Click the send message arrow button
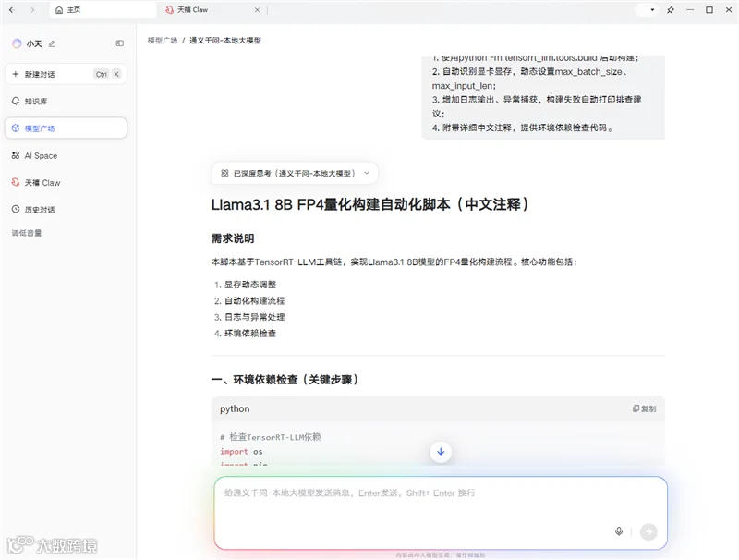The height and width of the screenshot is (560, 739). [648, 531]
